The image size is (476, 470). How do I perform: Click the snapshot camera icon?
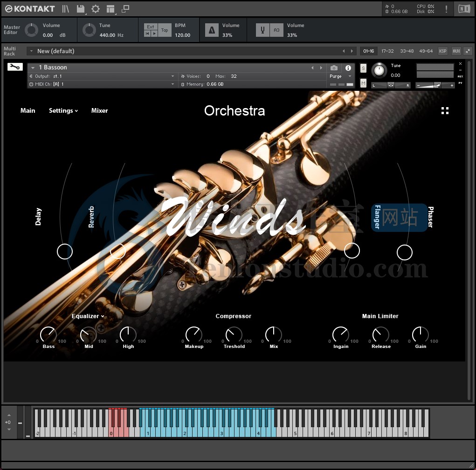(334, 68)
